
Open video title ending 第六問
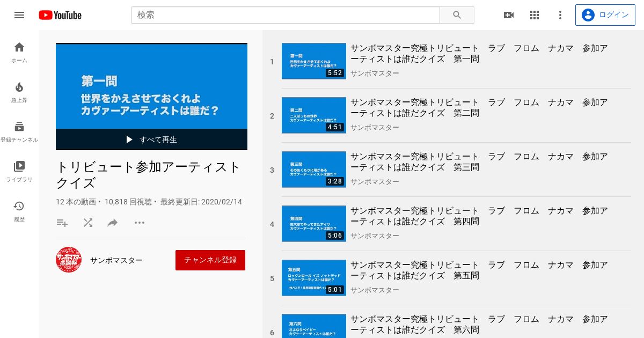point(479,325)
